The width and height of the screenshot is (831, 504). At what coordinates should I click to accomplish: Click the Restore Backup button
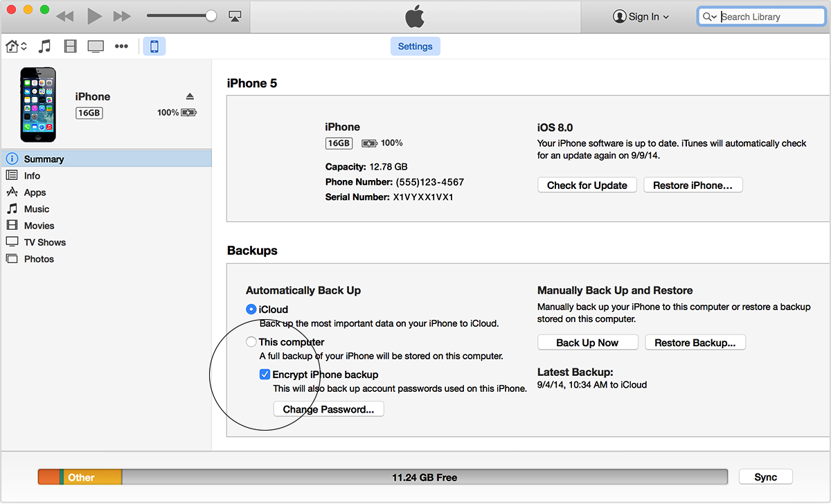(x=695, y=343)
